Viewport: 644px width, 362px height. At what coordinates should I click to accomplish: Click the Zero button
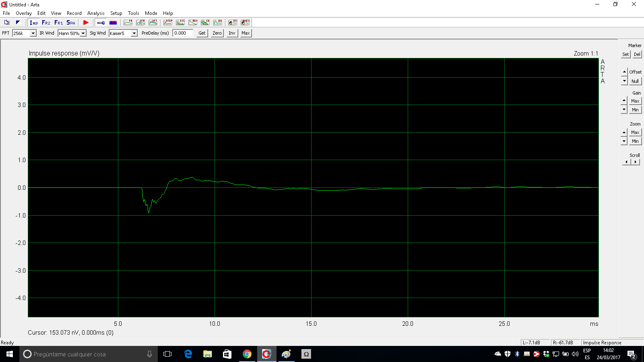coord(217,33)
